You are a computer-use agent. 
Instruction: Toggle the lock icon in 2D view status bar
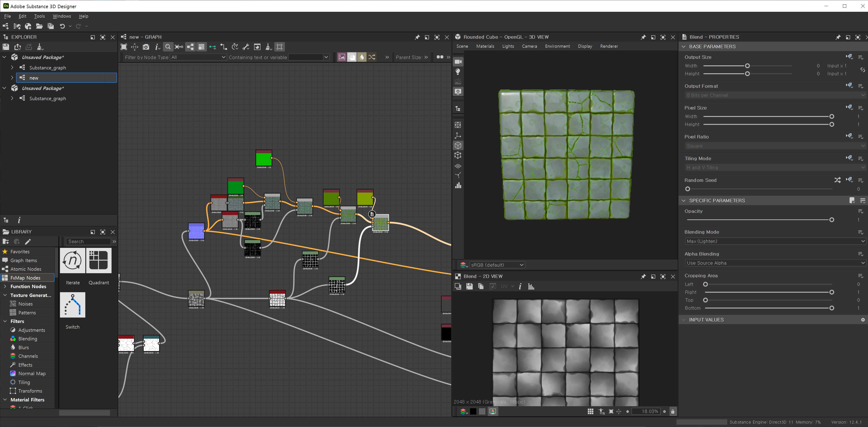(672, 411)
